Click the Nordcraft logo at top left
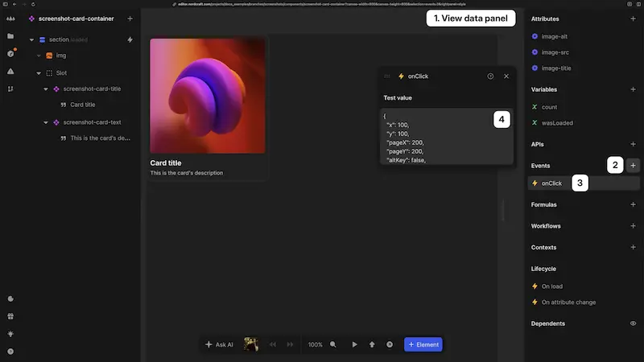The width and height of the screenshot is (644, 362). 10,19
